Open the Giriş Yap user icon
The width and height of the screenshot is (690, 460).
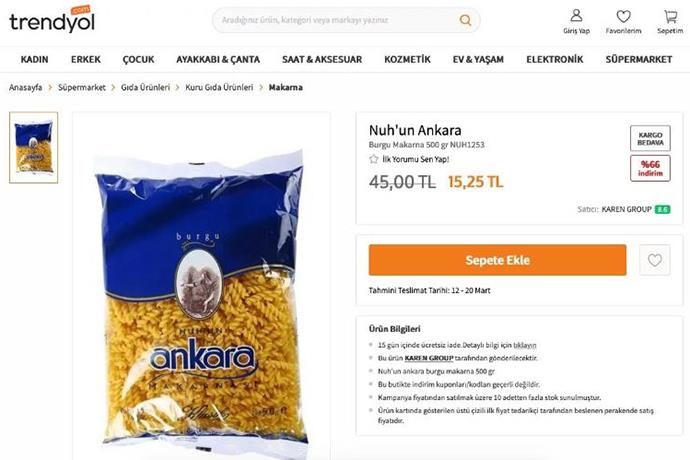[576, 16]
